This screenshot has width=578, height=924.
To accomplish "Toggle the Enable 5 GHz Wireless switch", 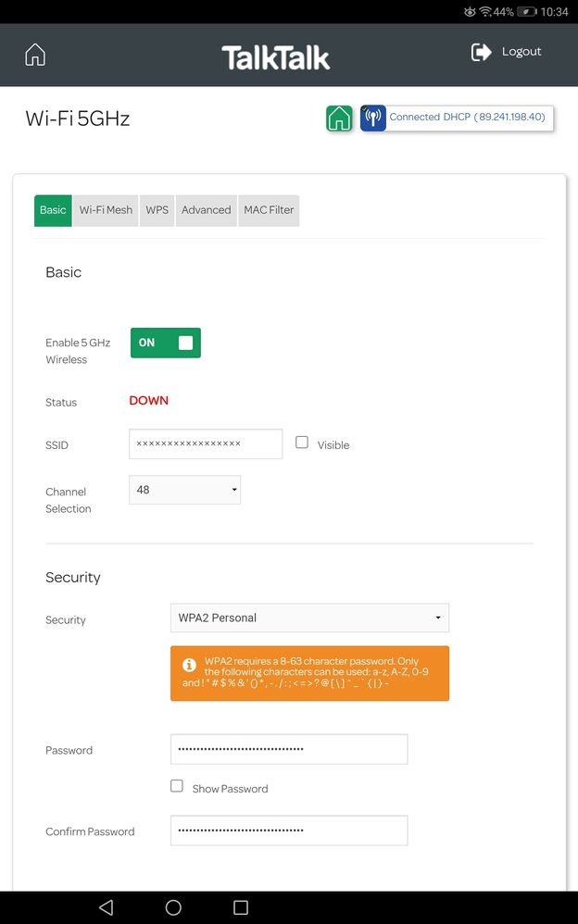I will (165, 343).
